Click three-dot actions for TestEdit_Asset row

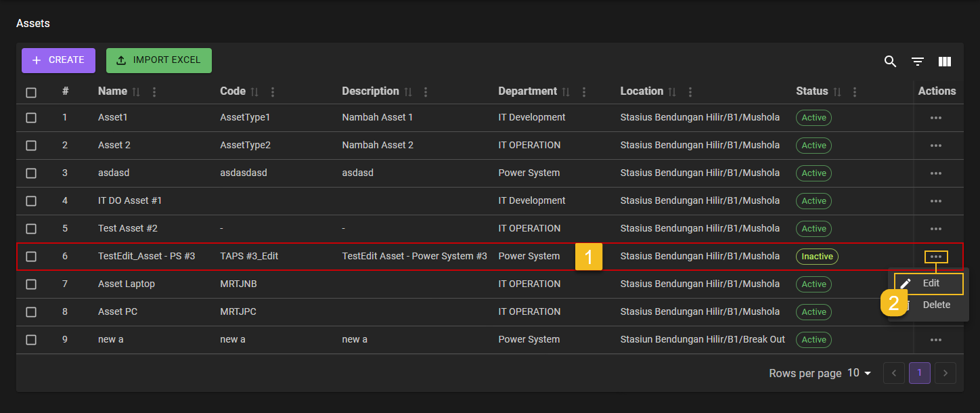click(x=936, y=257)
